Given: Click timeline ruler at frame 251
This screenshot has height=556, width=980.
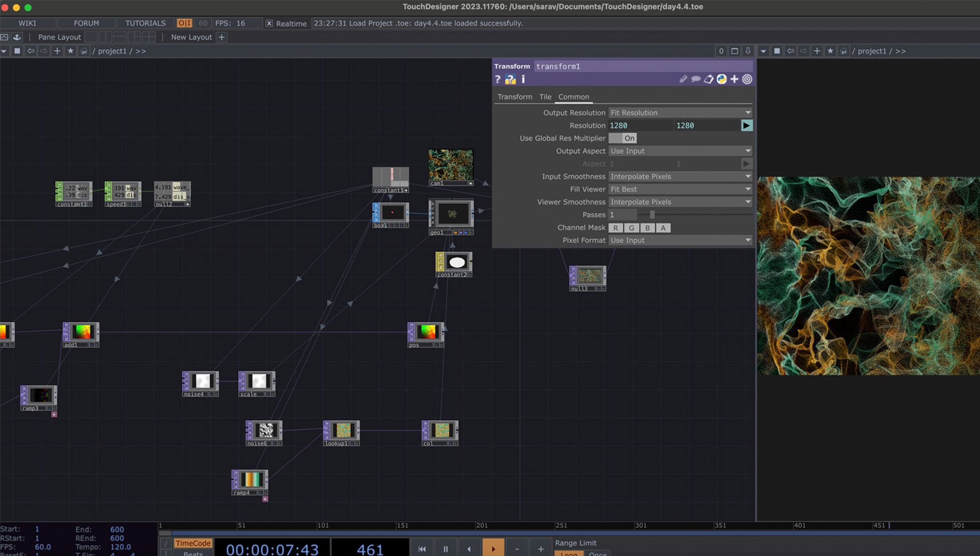Looking at the screenshot, I should (561, 525).
